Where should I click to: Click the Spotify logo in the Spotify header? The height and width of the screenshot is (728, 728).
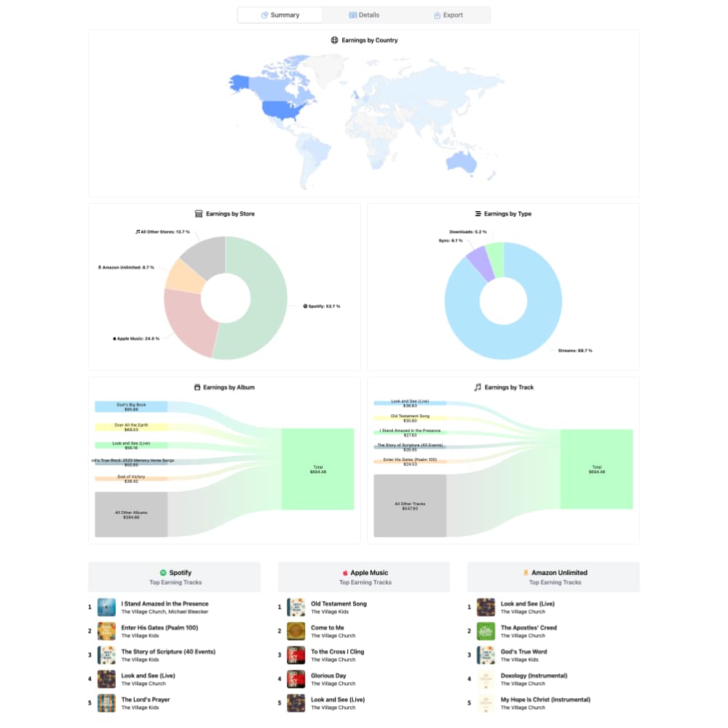coord(163,573)
